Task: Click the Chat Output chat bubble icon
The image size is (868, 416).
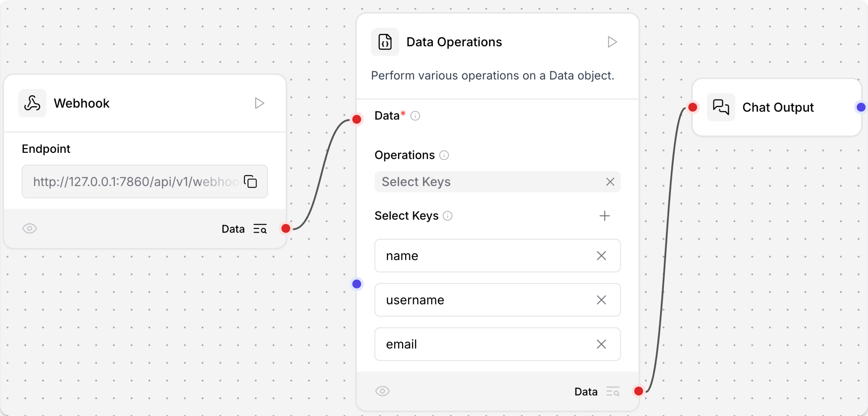Action: click(721, 107)
